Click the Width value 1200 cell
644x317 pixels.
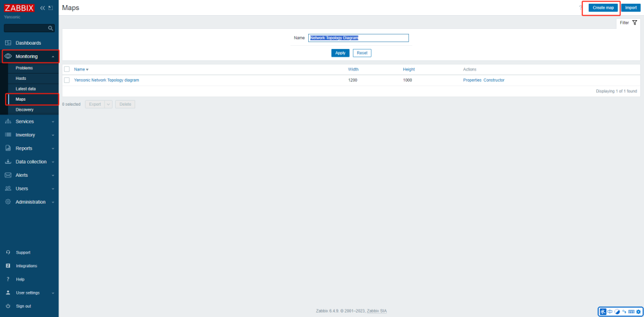353,80
